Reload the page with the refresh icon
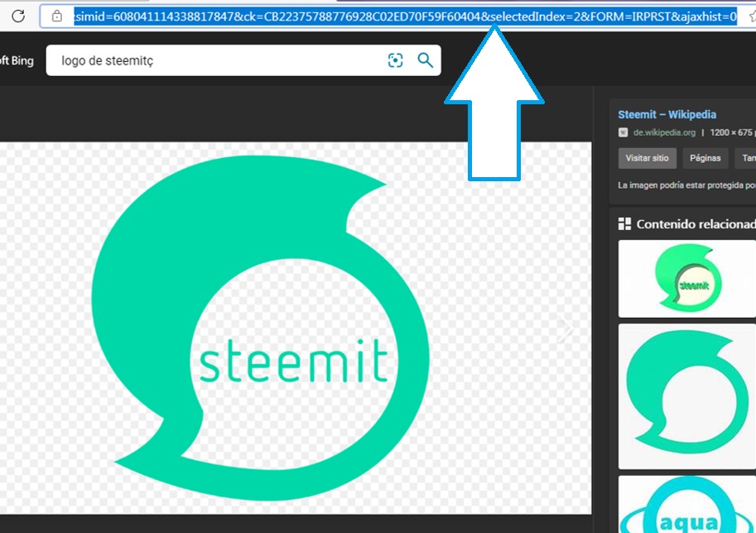 [18, 17]
